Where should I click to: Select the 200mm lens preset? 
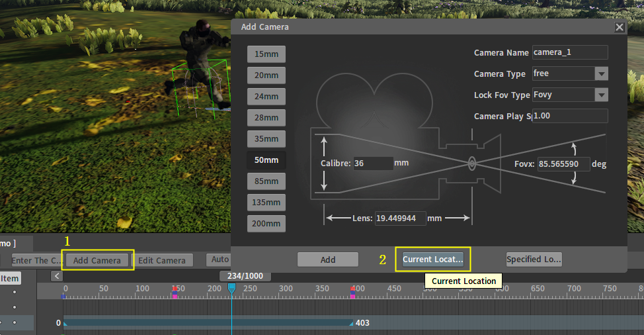[266, 224]
